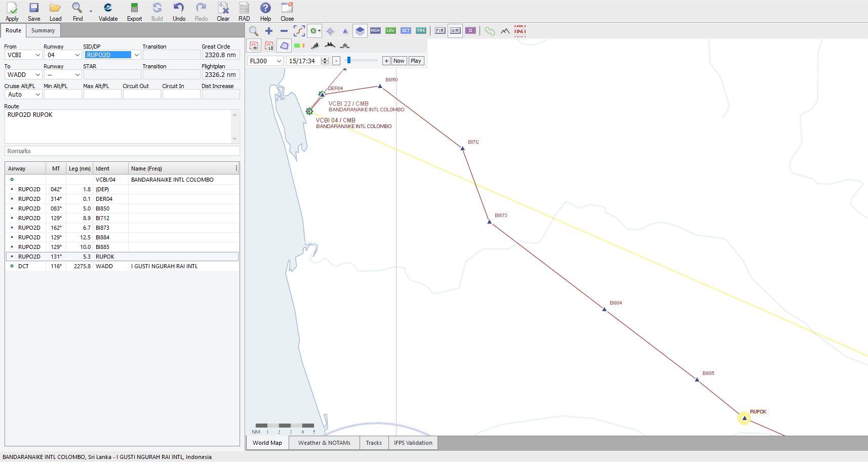Screen dimensions: 868x462
Task: Click the Validate toolbar icon
Action: (108, 8)
